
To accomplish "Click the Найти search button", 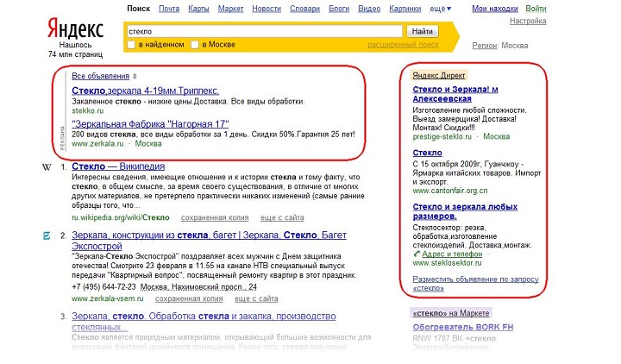I will click(422, 31).
